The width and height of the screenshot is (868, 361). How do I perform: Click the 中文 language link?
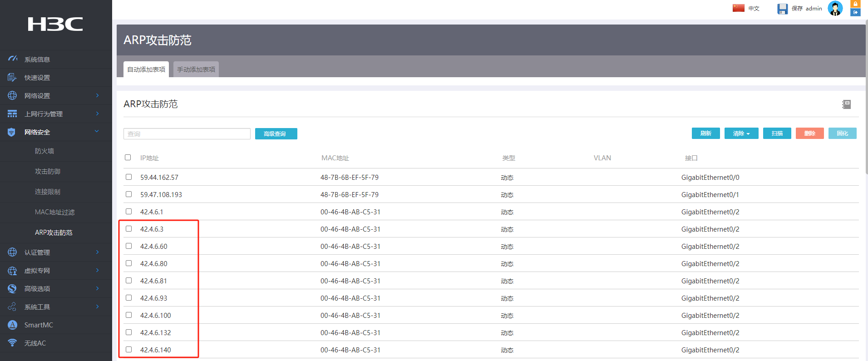click(754, 9)
